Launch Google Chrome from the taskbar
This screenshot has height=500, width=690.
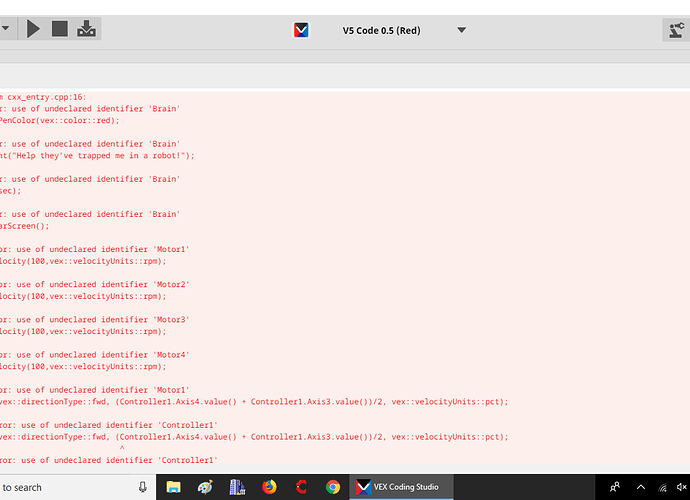point(333,487)
